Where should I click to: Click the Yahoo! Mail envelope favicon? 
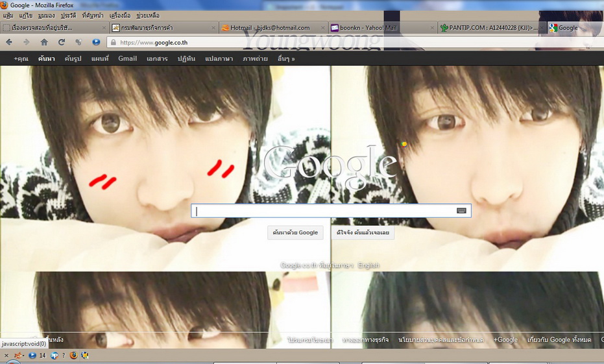(x=334, y=28)
